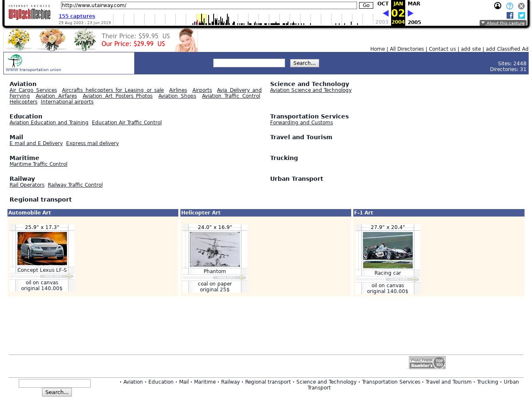Open the Air Cargo Services link
532x399 pixels.
(33, 90)
